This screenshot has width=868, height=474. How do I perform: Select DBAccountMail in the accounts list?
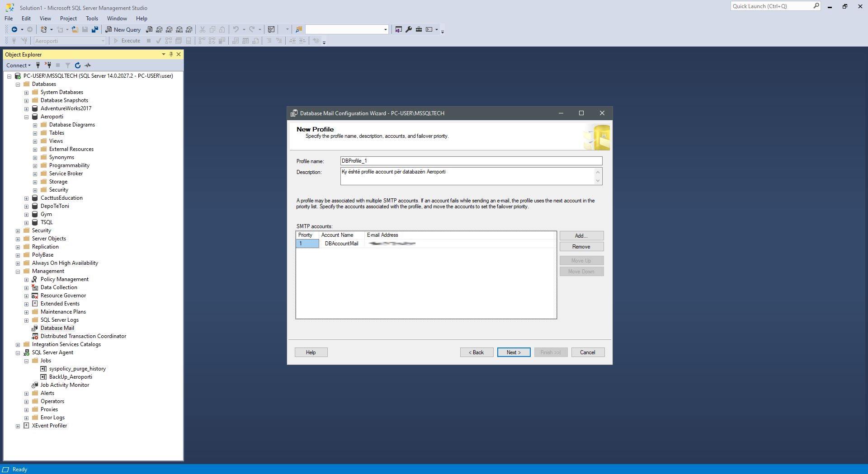[341, 244]
